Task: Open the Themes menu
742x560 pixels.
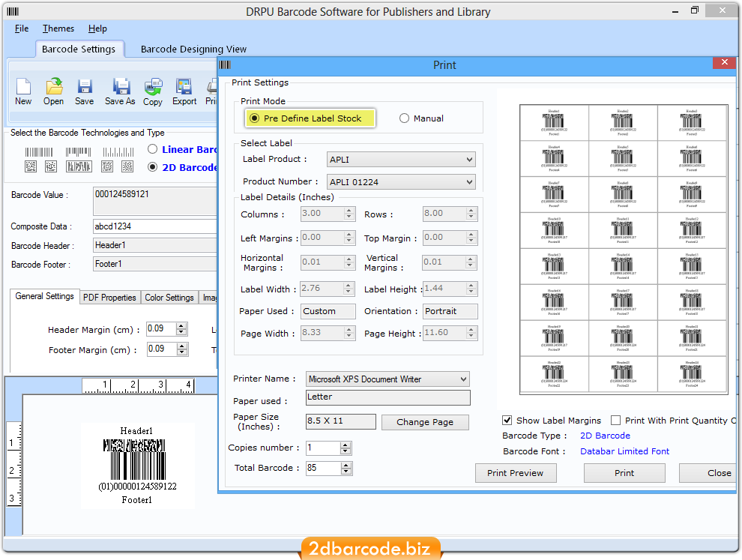Action: click(58, 28)
